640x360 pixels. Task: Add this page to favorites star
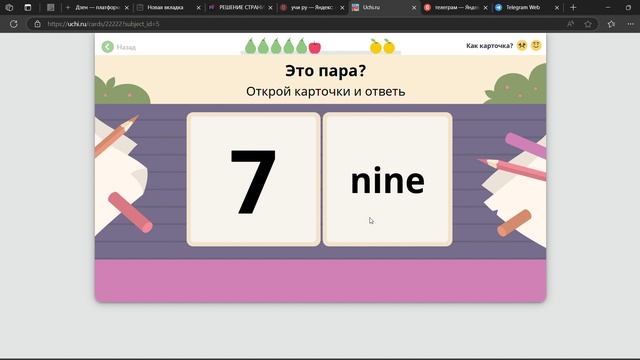[588, 24]
